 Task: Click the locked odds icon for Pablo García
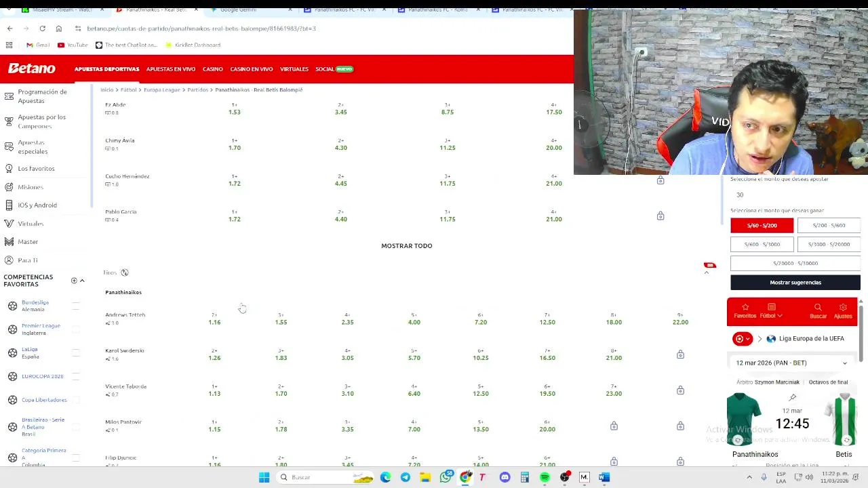(660, 216)
